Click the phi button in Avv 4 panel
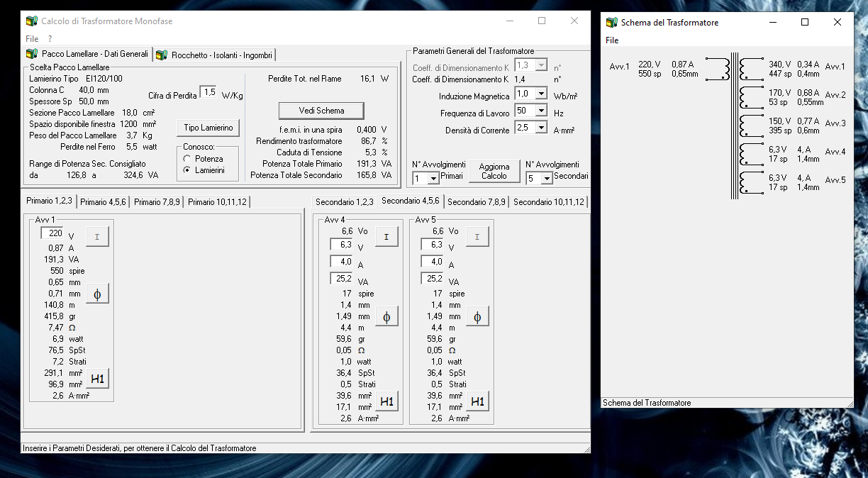 (x=386, y=316)
